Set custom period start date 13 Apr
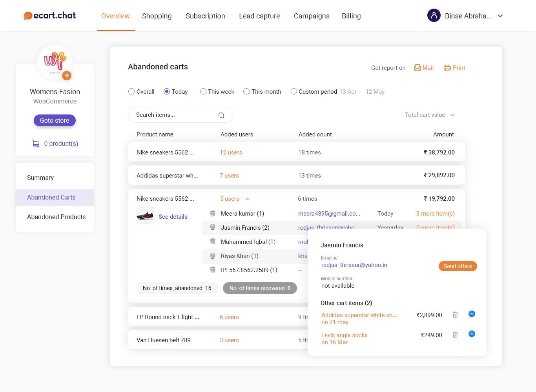 click(348, 92)
